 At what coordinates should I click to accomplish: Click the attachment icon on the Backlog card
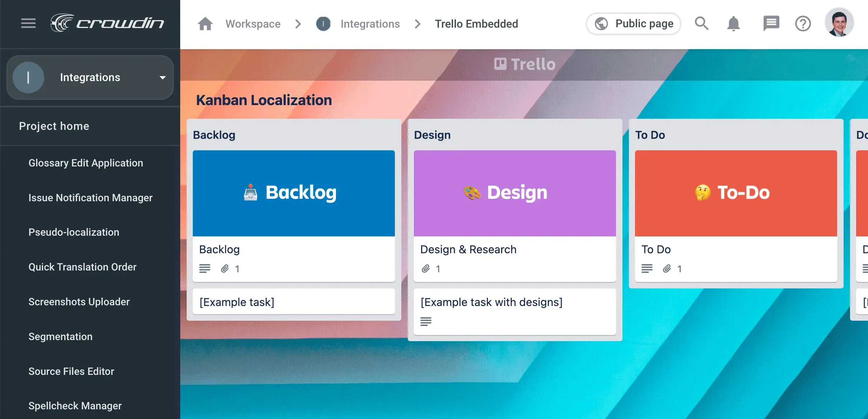225,268
